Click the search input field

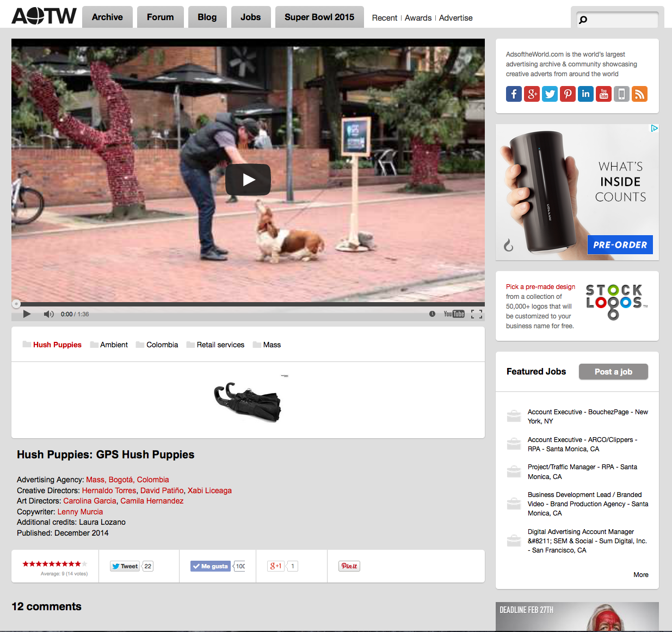[618, 20]
